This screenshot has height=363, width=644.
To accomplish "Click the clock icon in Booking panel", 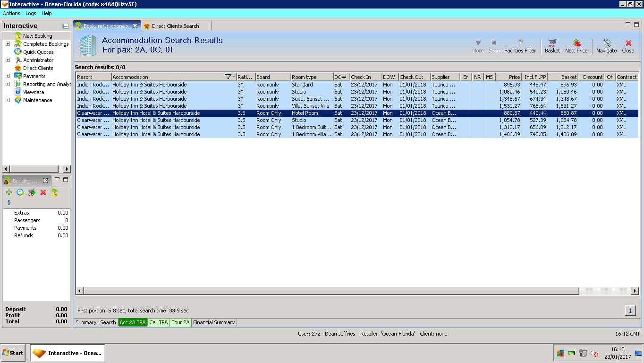I will tap(20, 192).
